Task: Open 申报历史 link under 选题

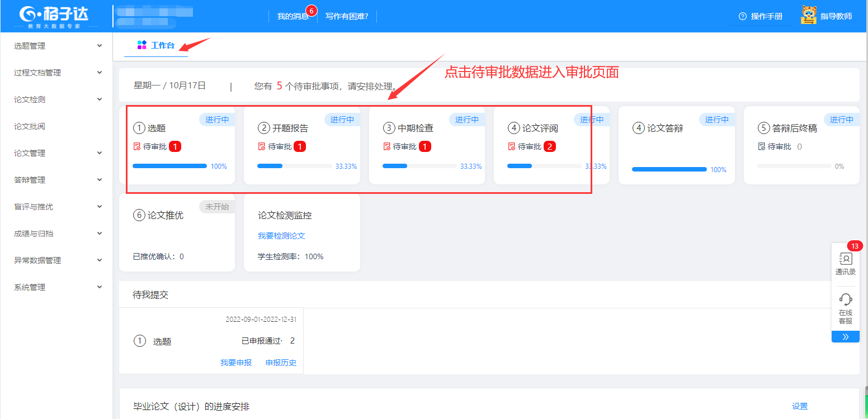Action: (281, 363)
